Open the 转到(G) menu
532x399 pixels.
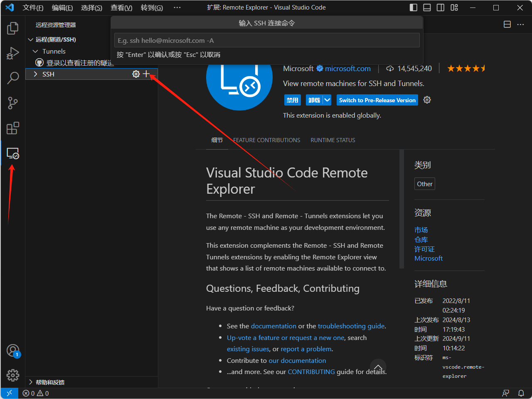point(152,7)
